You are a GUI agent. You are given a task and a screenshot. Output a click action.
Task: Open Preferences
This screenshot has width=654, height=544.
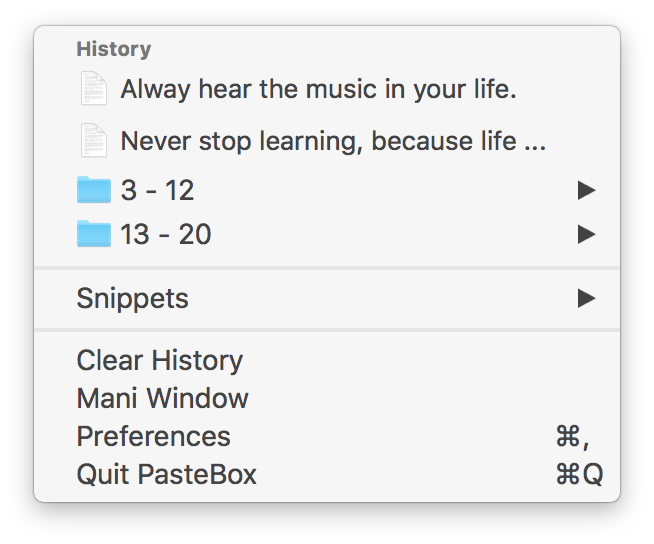click(153, 436)
